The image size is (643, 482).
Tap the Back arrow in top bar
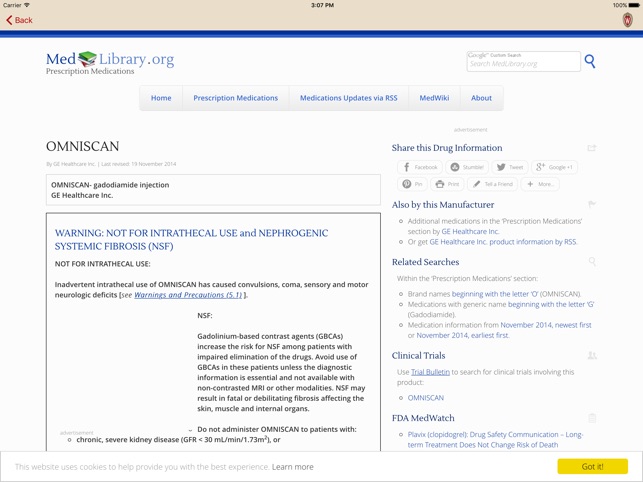(19, 20)
